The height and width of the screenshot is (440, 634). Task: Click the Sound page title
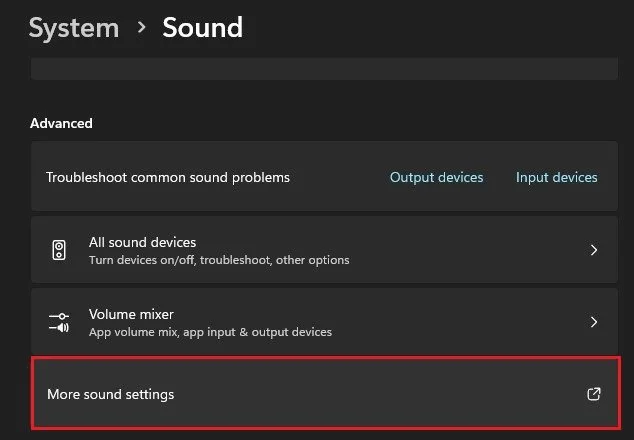[202, 28]
